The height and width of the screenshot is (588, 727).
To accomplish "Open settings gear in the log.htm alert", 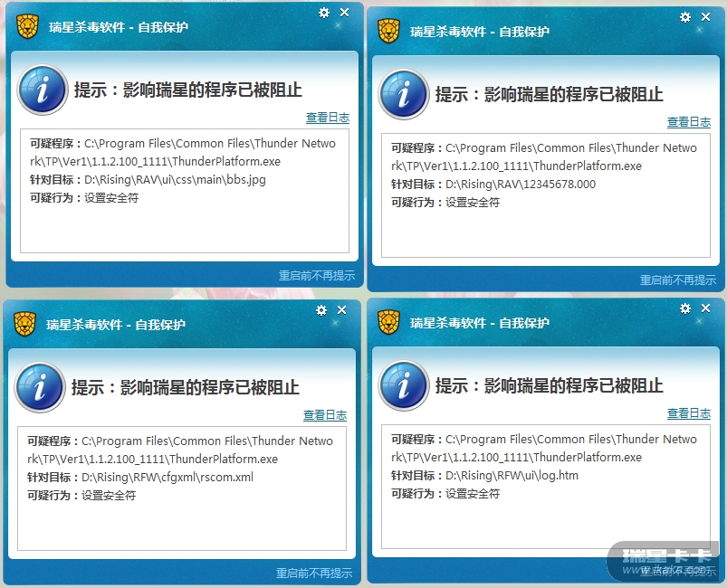I will click(x=685, y=308).
